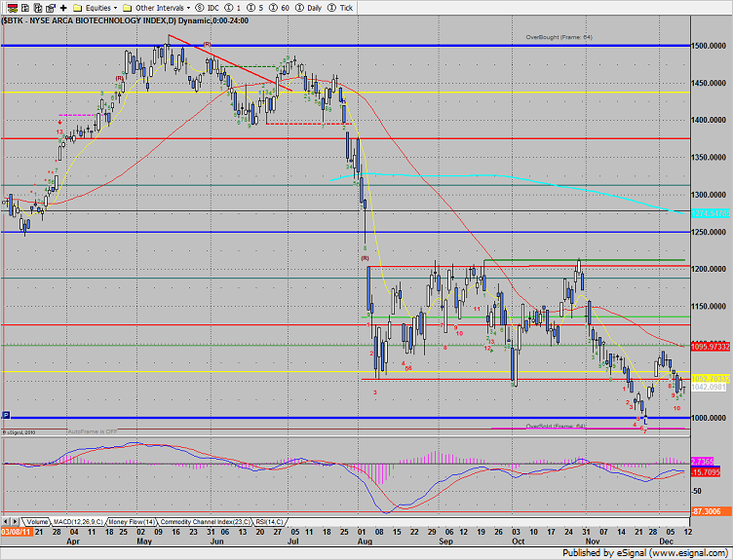Click the Nov month label on time axis
The height and width of the screenshot is (560, 733).
click(x=593, y=541)
